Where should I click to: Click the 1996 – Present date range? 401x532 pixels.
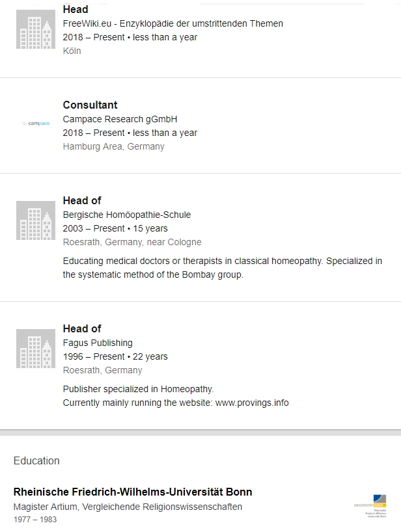[x=115, y=356]
